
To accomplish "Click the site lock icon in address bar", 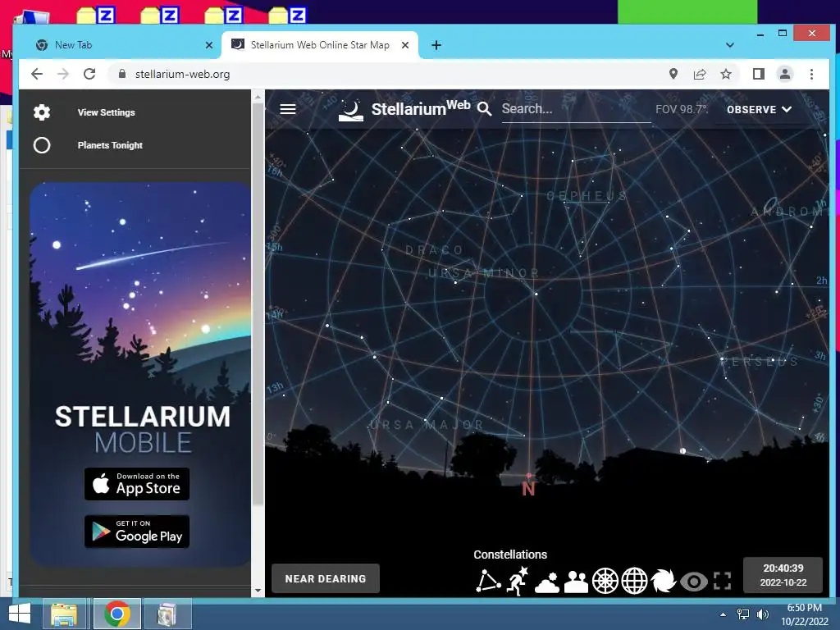I will pyautogui.click(x=122, y=74).
